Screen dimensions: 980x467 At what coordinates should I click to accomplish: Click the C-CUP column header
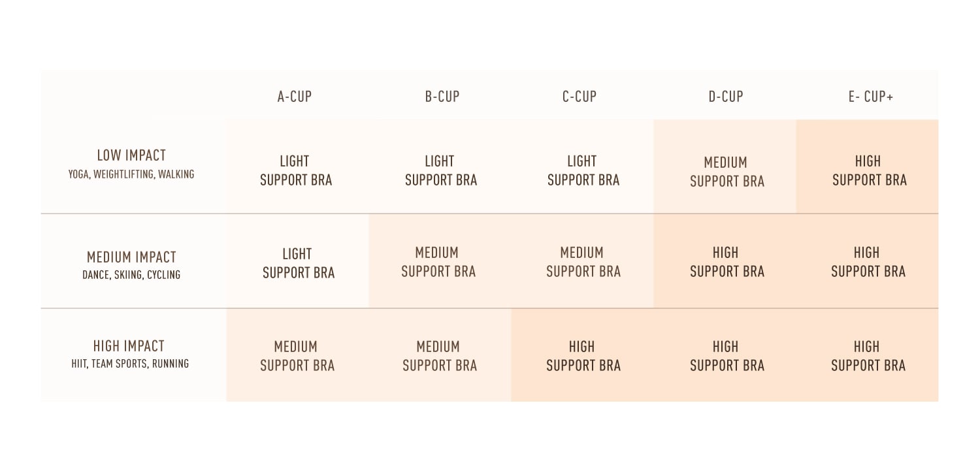pyautogui.click(x=580, y=97)
